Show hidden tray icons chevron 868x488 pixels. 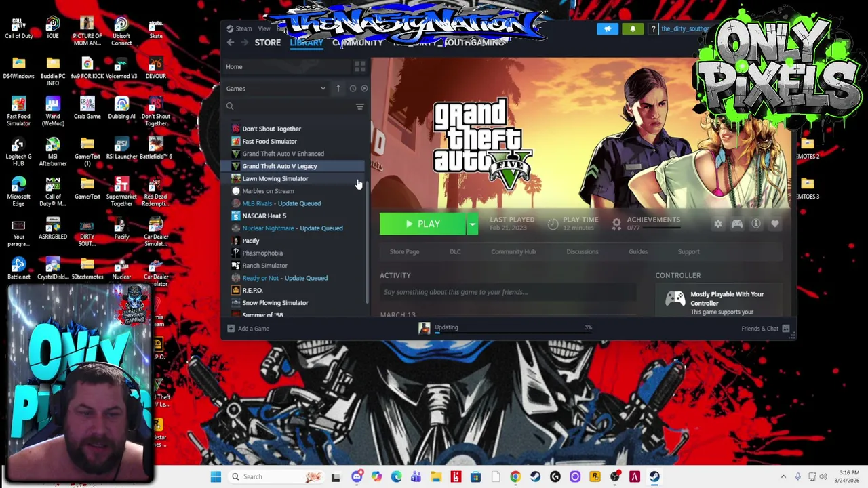tap(783, 476)
